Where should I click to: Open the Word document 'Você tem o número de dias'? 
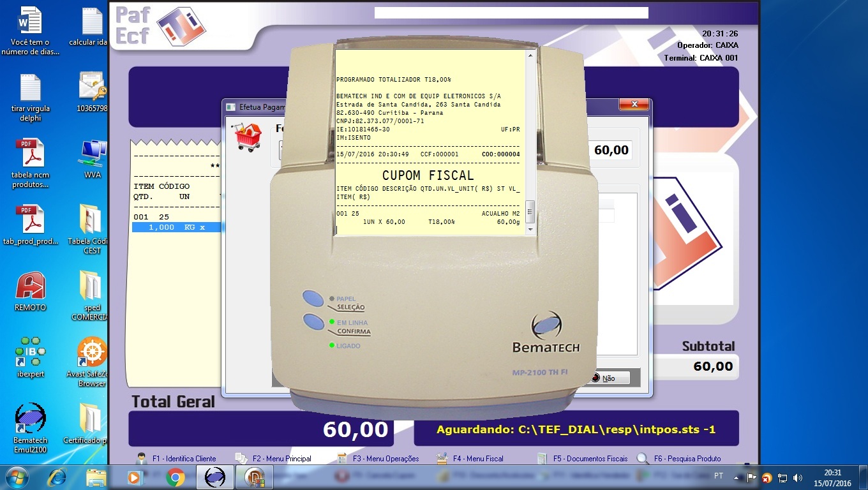pyautogui.click(x=30, y=31)
